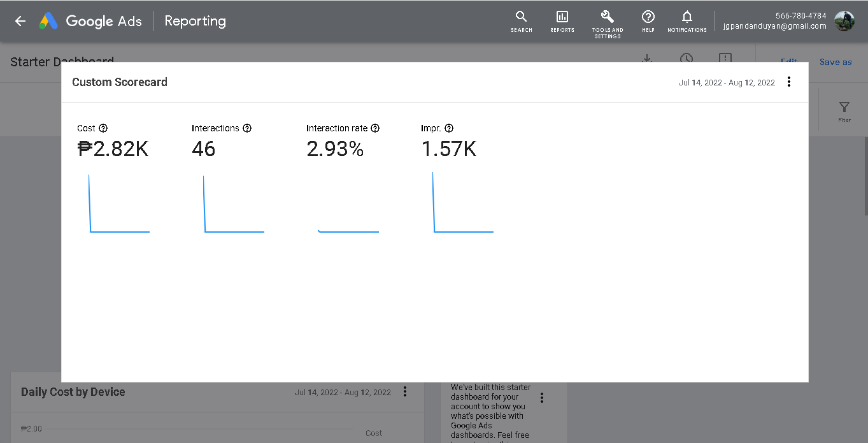Open Daily Cost by Device options menu

click(x=405, y=392)
